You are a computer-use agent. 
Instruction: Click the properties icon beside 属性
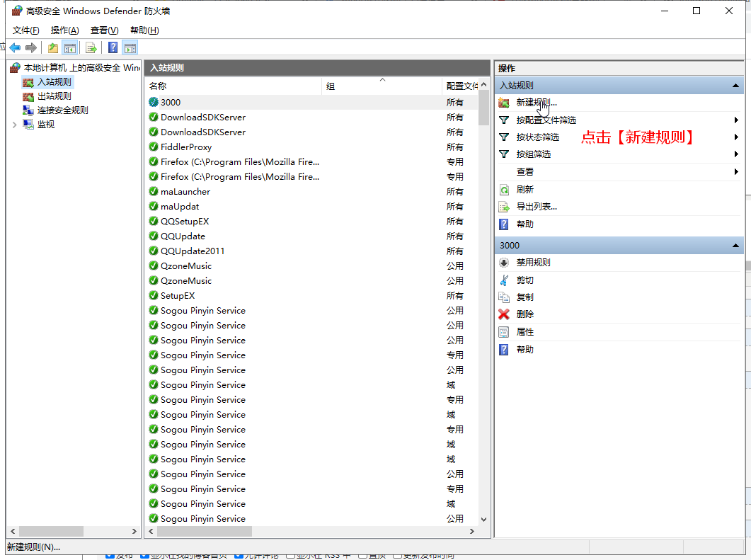coord(504,332)
